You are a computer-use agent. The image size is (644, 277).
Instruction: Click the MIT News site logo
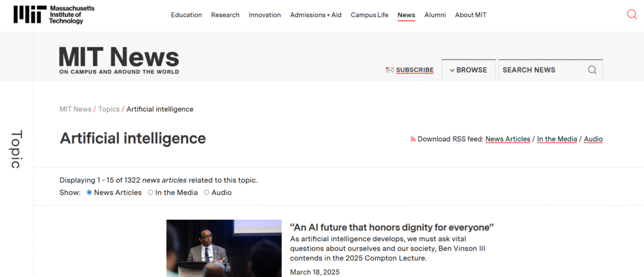(119, 60)
